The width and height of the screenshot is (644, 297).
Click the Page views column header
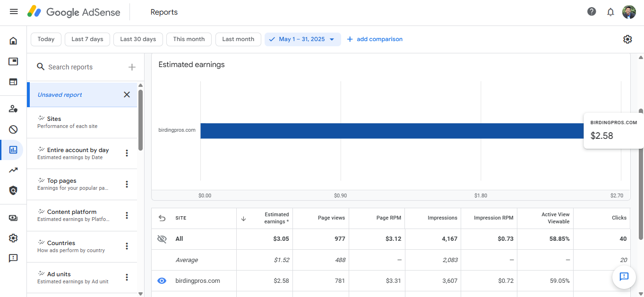331,218
